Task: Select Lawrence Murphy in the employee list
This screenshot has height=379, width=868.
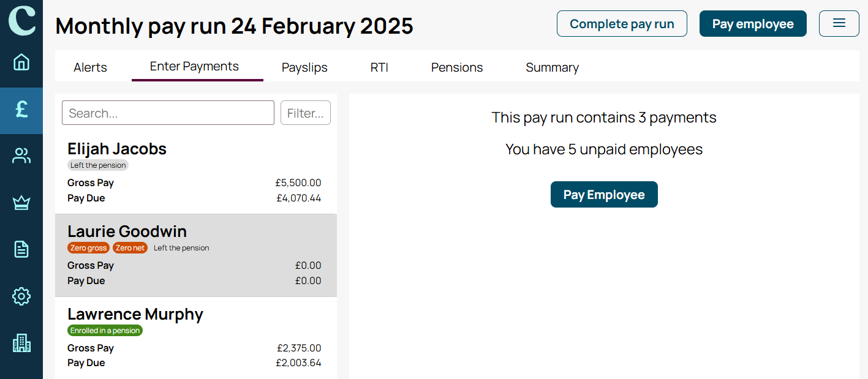Action: [x=196, y=338]
